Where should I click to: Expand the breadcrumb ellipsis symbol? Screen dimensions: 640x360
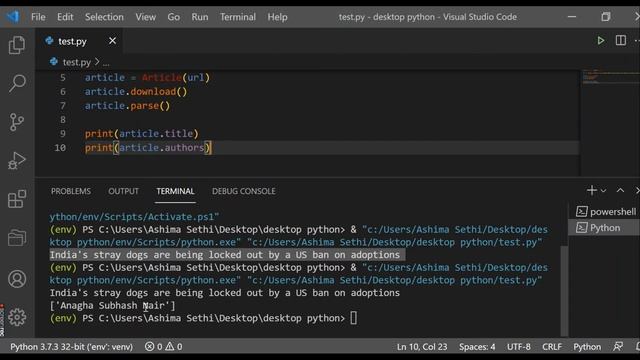[106, 62]
